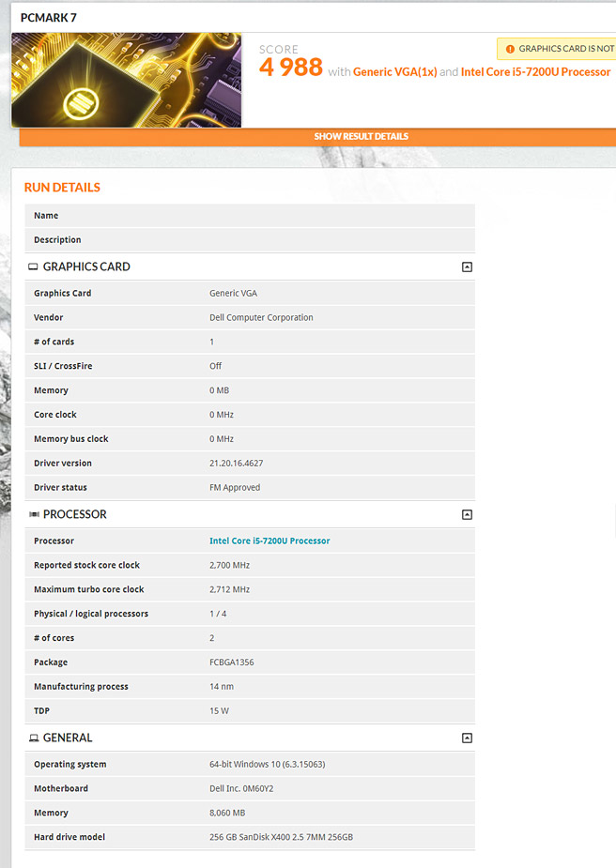This screenshot has height=868, width=616.
Task: Click the Hard drive model label
Action: pyautogui.click(x=69, y=838)
